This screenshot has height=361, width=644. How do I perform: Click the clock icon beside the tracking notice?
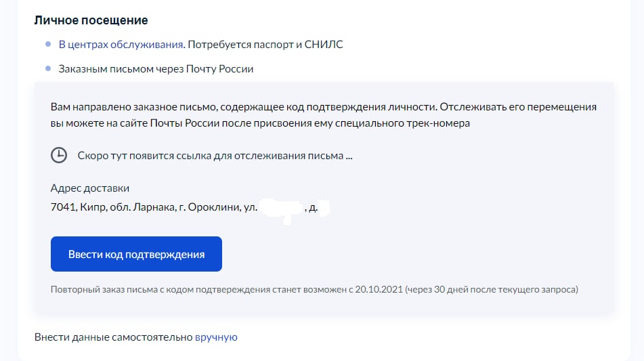[x=59, y=155]
